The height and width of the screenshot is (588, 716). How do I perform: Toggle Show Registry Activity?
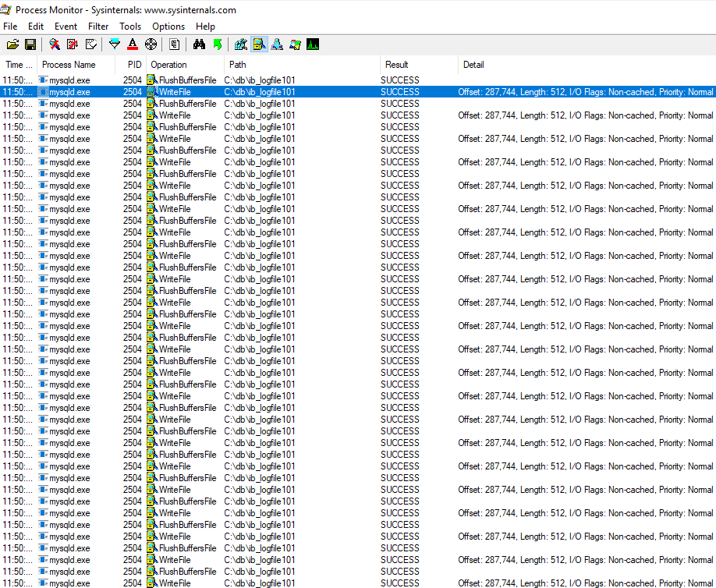[x=241, y=44]
